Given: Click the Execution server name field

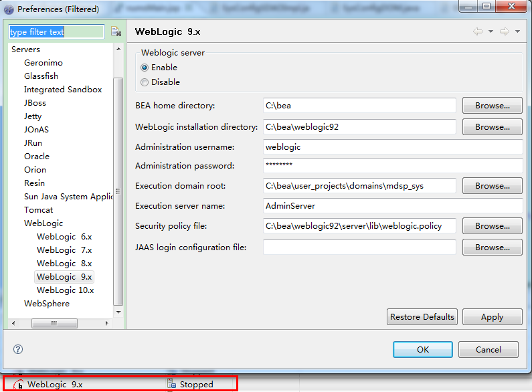Looking at the screenshot, I should click(x=393, y=206).
